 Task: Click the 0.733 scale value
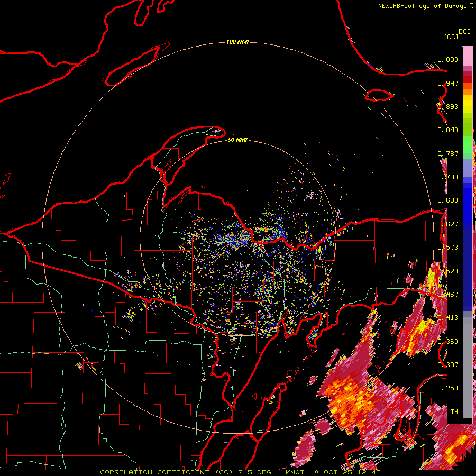click(x=448, y=177)
